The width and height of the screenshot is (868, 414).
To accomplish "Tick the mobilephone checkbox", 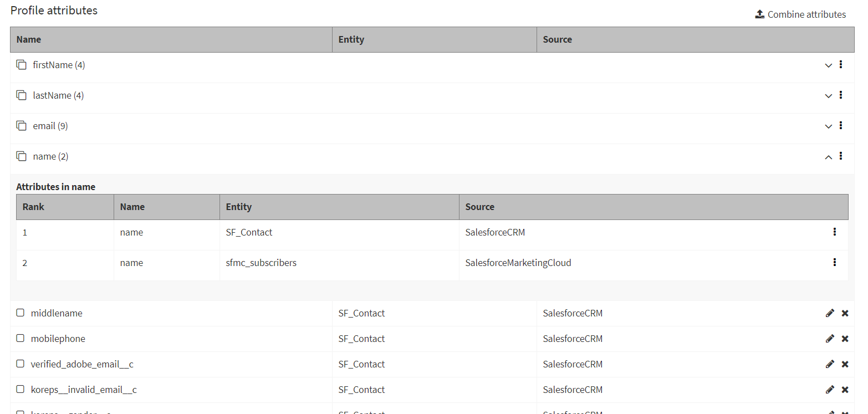I will coord(21,338).
